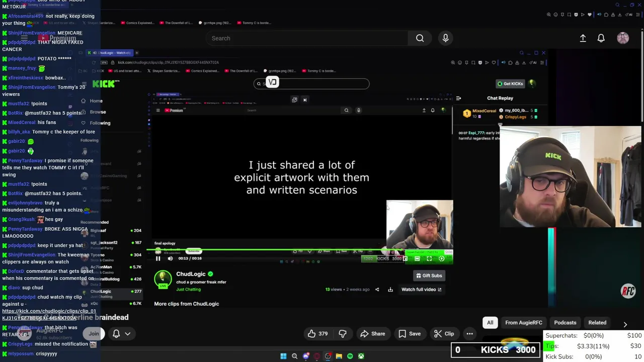
Task: Open Kick Following in sidebar
Action: [96, 123]
